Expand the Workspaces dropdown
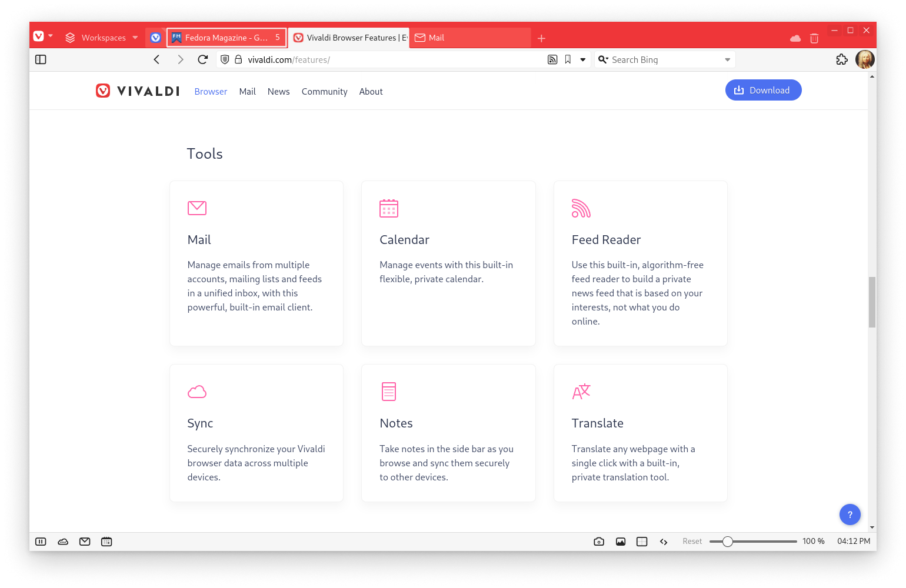Viewport: 906px width, 588px height. click(135, 37)
